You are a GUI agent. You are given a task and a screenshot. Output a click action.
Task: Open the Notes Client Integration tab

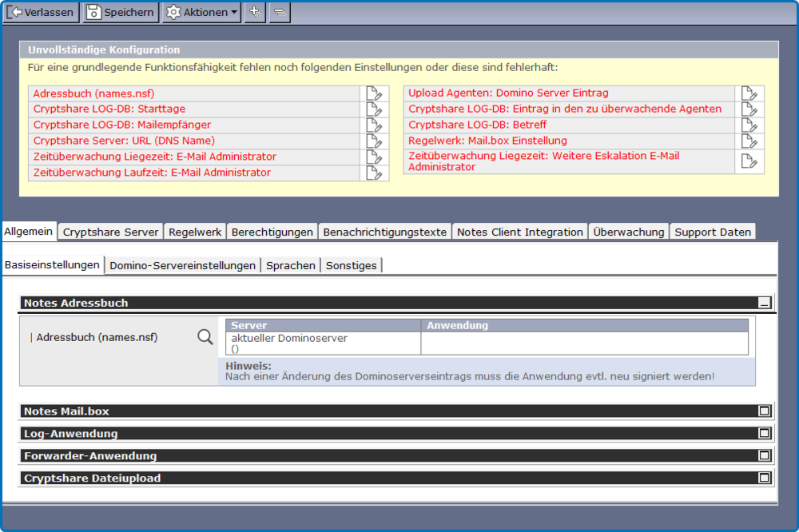[519, 232]
